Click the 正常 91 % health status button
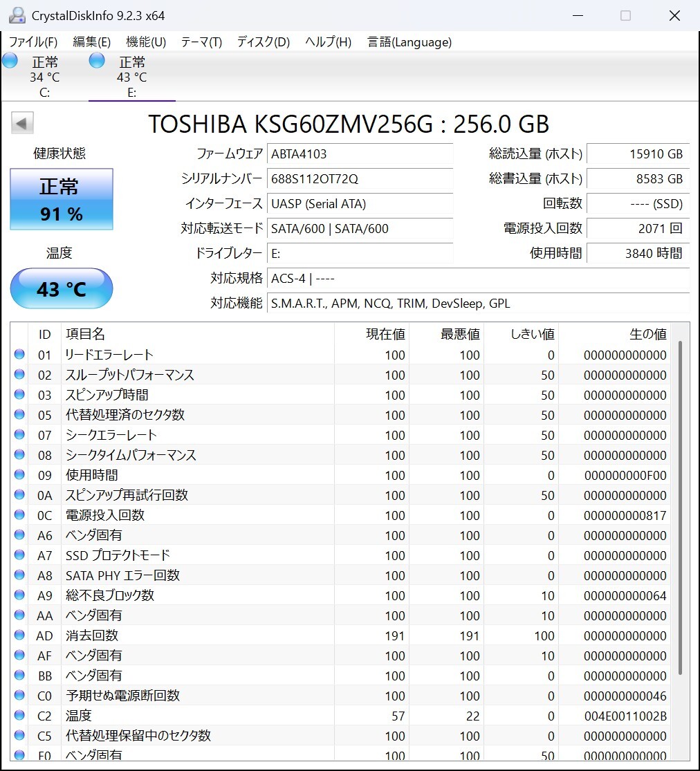The width and height of the screenshot is (700, 771). point(62,199)
